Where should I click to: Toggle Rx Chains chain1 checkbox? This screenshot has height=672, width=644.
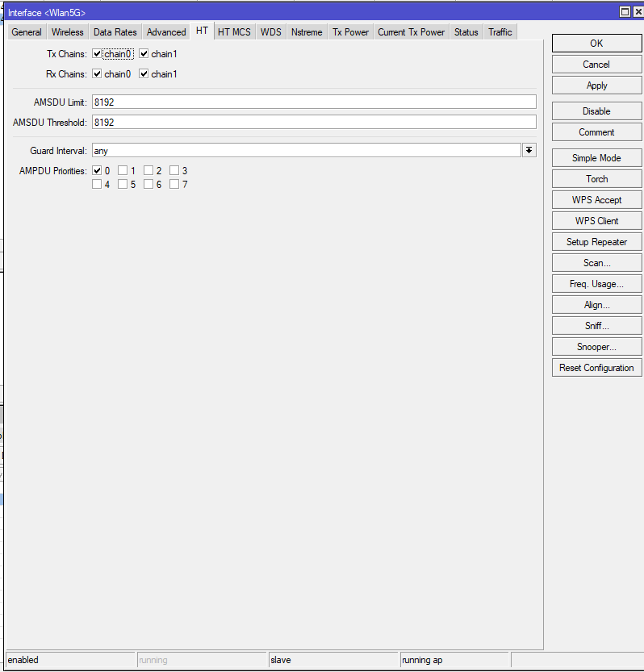click(x=144, y=74)
